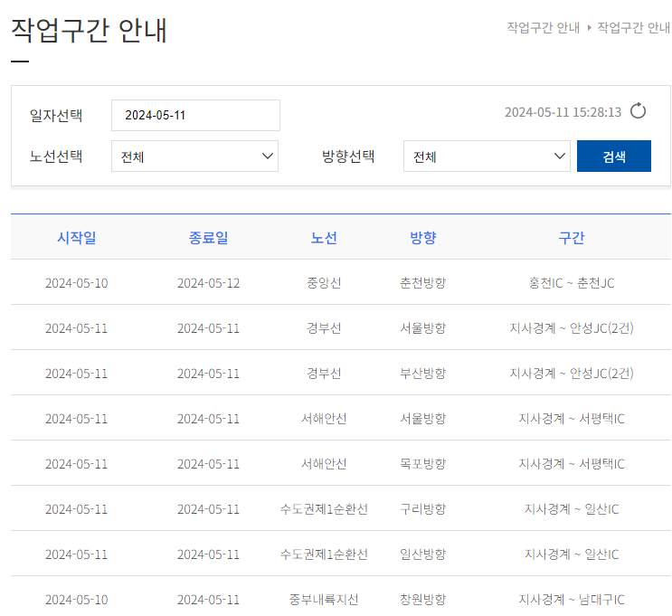Click 지사경계 ~ 일산IC in 구리방향 row
This screenshot has height=616, width=672.
coord(572,509)
